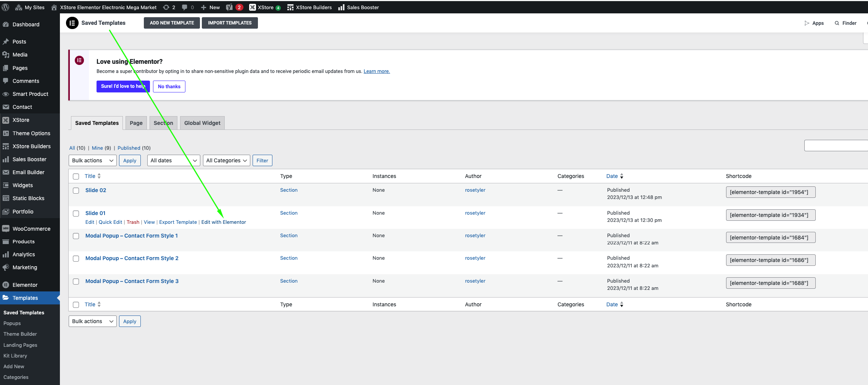The width and height of the screenshot is (868, 385).
Task: Open the Finder search icon
Action: coord(837,23)
